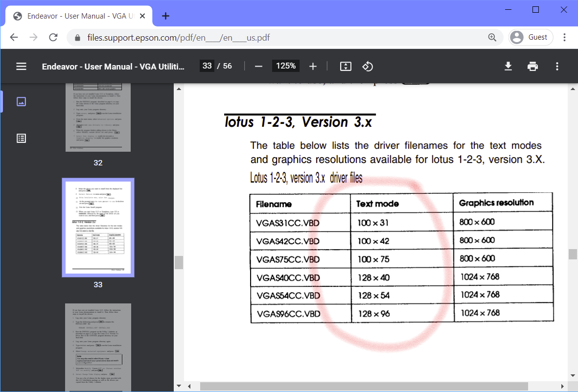Click the zoom out minus button

coord(258,67)
